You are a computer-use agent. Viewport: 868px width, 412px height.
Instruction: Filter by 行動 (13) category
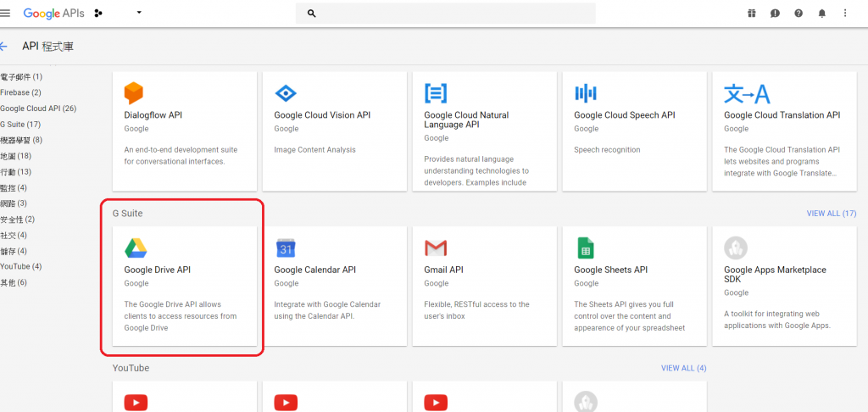15,171
